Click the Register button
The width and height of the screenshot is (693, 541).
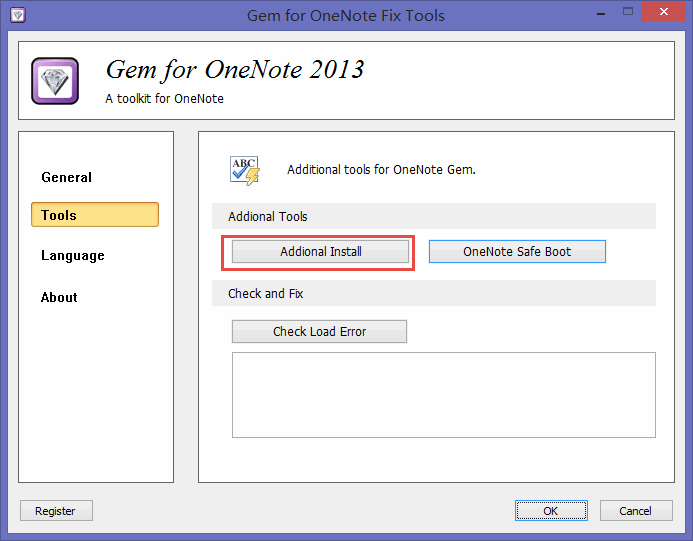[x=56, y=511]
